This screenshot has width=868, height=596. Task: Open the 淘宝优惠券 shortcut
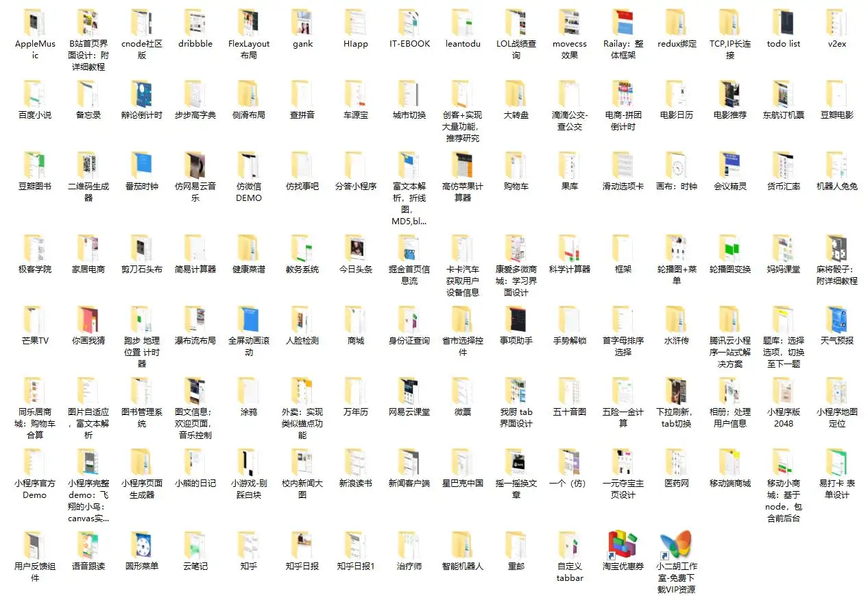click(623, 545)
